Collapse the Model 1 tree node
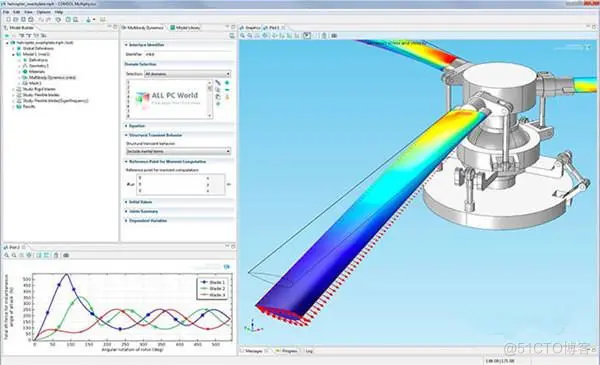Image resolution: width=600 pixels, height=365 pixels. (13, 54)
